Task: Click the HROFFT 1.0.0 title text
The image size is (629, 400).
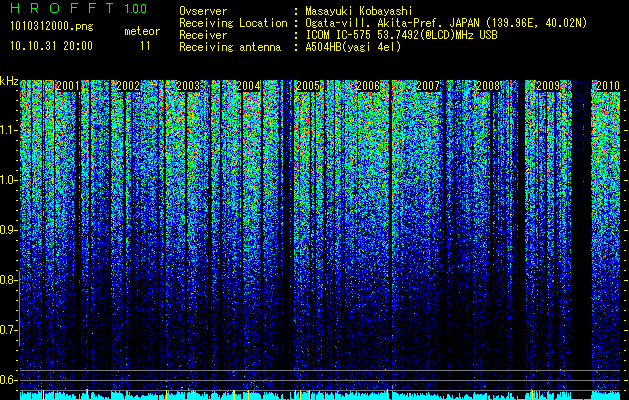Action: pyautogui.click(x=78, y=8)
